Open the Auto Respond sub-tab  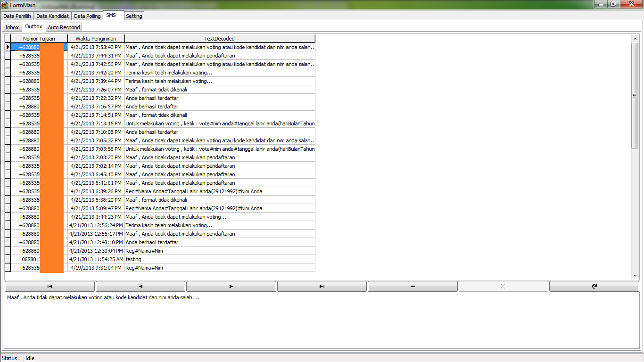click(x=64, y=27)
